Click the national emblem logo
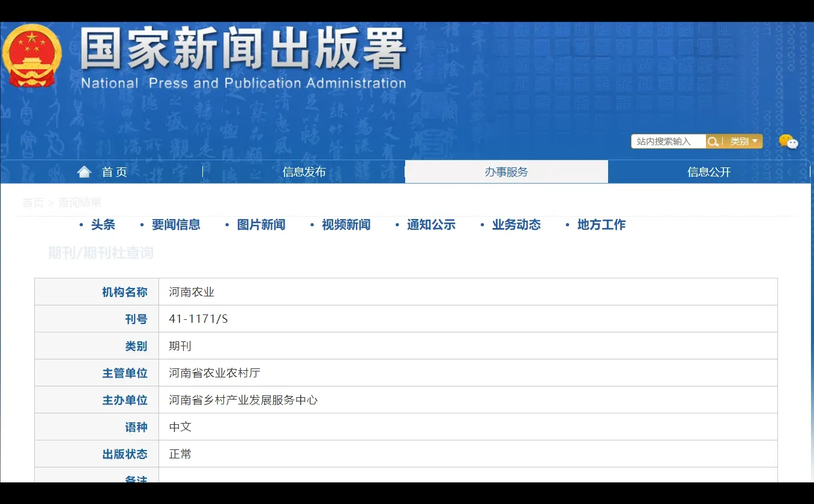Image resolution: width=814 pixels, height=504 pixels. point(32,55)
